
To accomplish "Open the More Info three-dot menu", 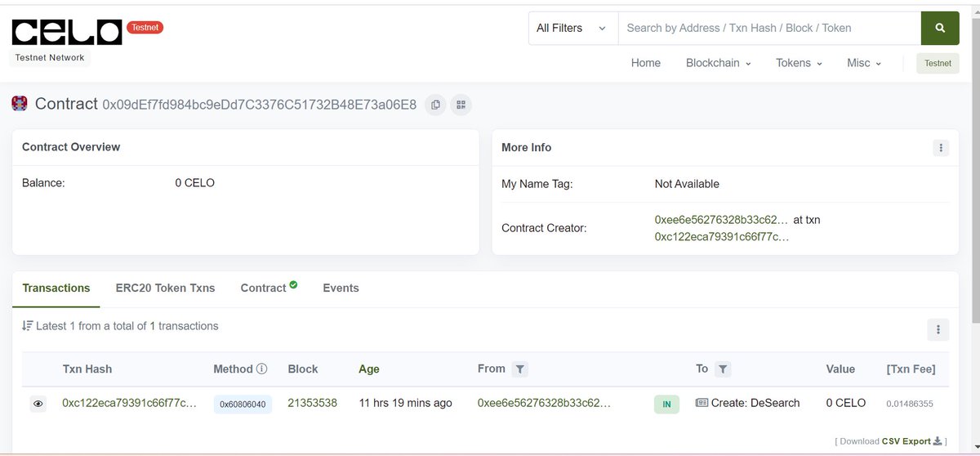I will (x=941, y=148).
